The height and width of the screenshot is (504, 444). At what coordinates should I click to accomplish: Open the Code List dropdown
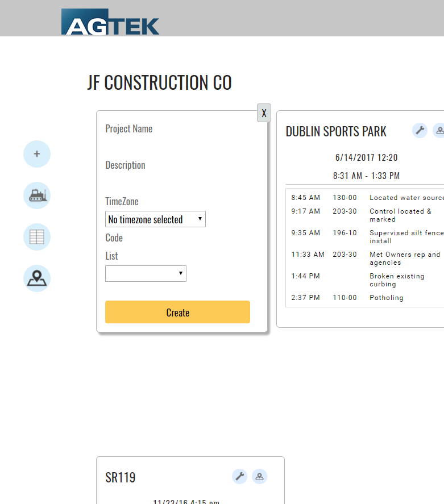(x=146, y=274)
